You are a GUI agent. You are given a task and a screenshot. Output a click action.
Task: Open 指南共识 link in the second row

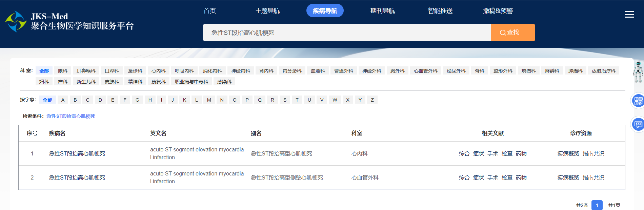coord(593,178)
